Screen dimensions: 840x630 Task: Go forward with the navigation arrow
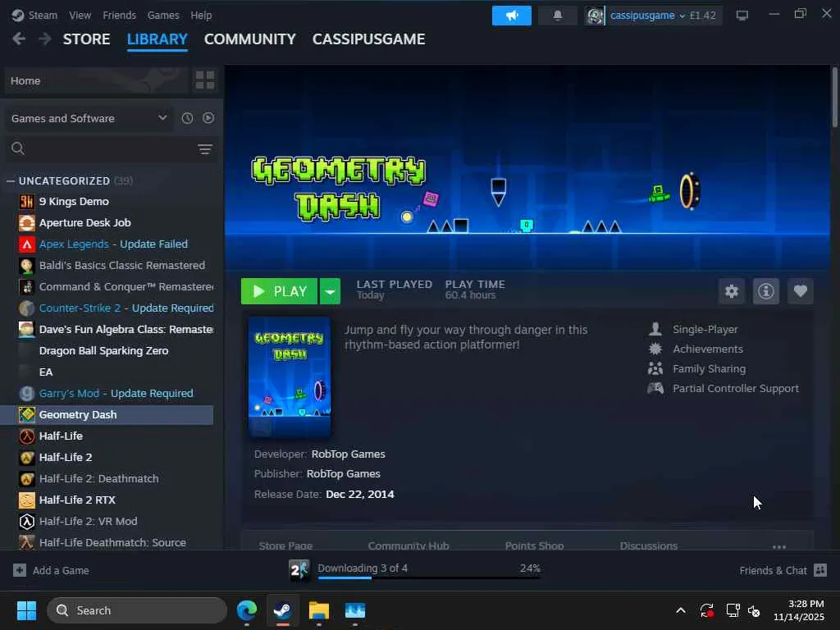[x=44, y=39]
